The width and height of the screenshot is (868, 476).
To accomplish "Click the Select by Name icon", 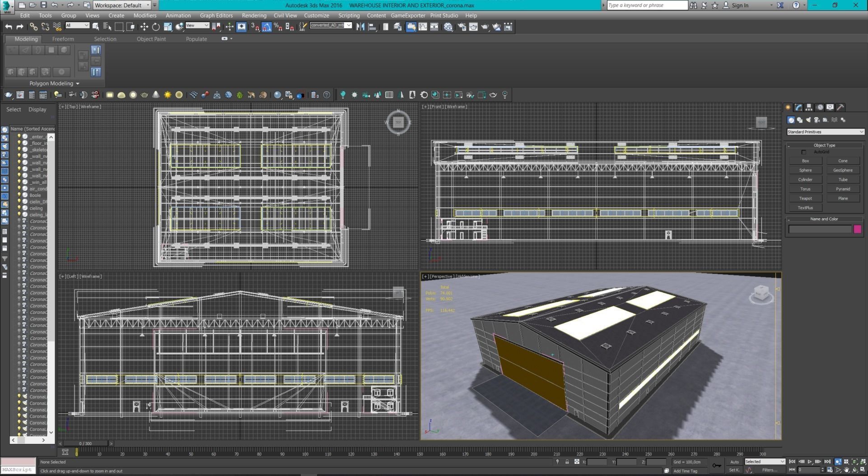I will [107, 27].
